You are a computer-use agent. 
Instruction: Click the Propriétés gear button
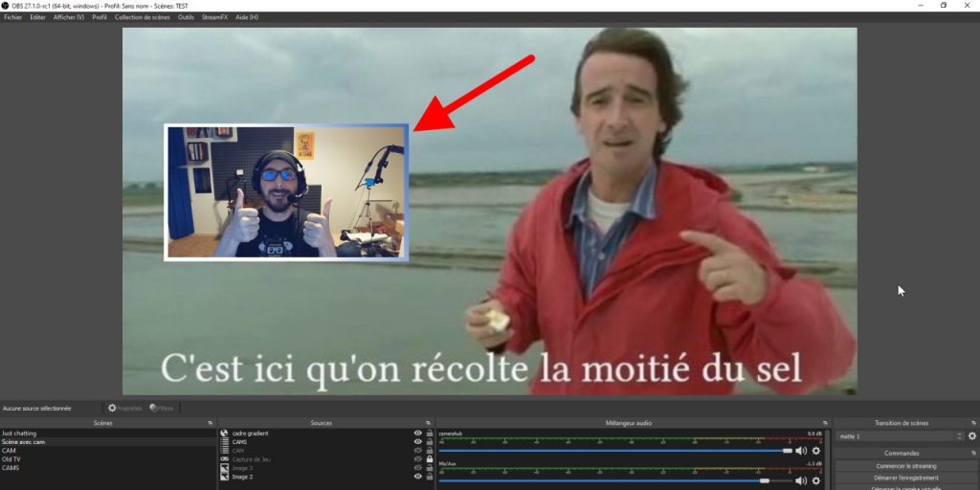pos(125,408)
